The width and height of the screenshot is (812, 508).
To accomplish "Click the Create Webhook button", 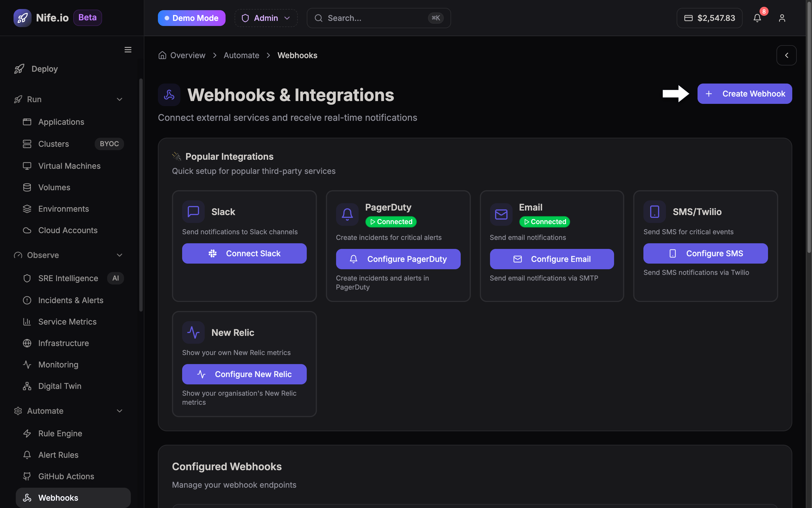I will tap(745, 94).
